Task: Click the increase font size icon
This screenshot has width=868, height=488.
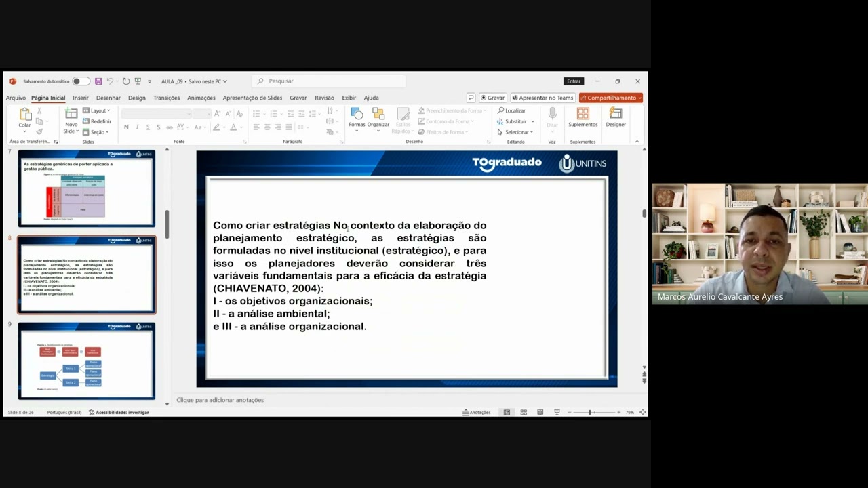Action: coord(218,113)
